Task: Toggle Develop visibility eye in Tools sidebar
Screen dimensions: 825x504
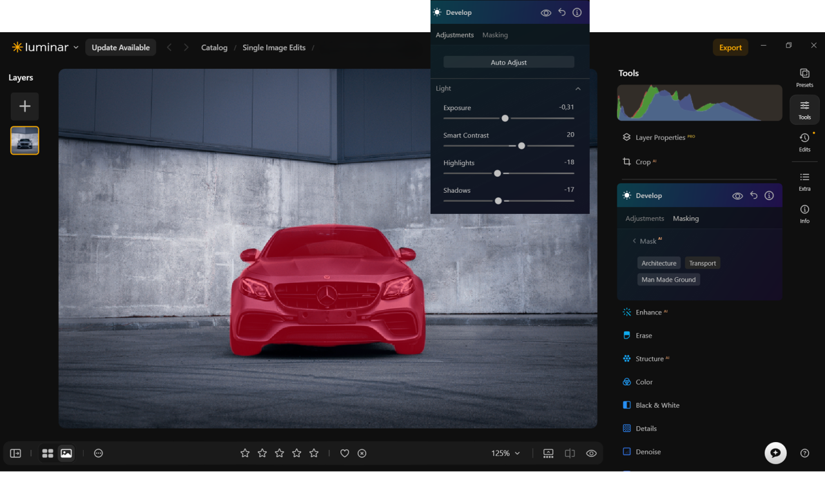Action: pos(737,195)
